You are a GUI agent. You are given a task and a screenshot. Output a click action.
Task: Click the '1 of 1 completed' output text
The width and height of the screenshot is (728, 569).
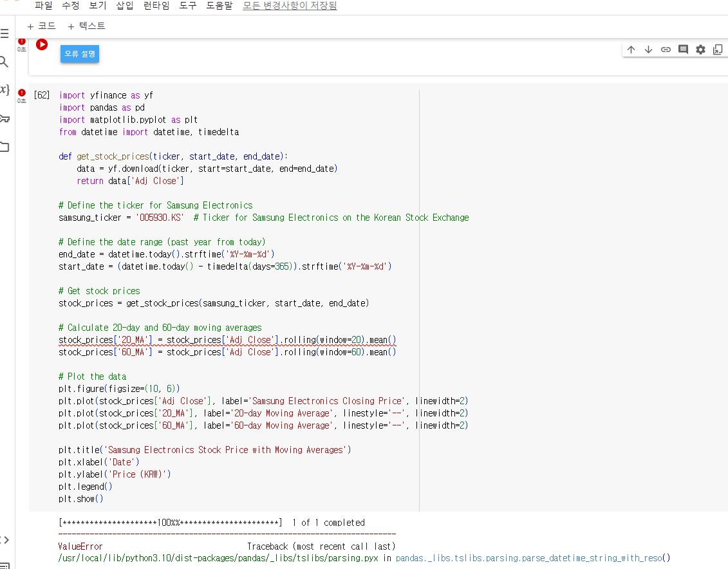[x=328, y=523]
